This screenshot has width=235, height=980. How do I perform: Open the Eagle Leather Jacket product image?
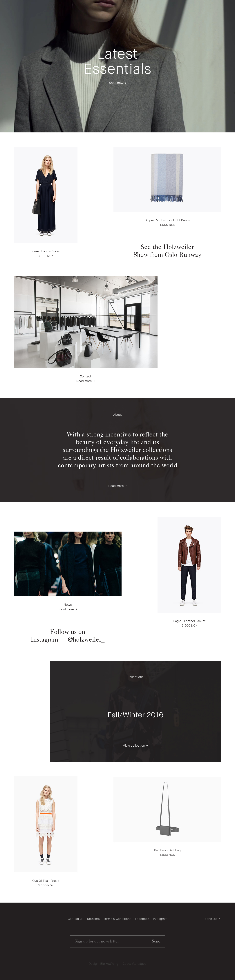coord(189,564)
